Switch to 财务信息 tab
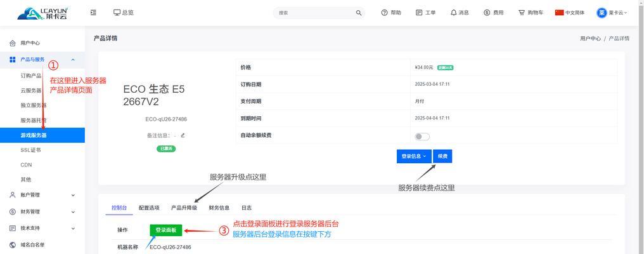Screen dimensions: 644x254 pos(219,208)
